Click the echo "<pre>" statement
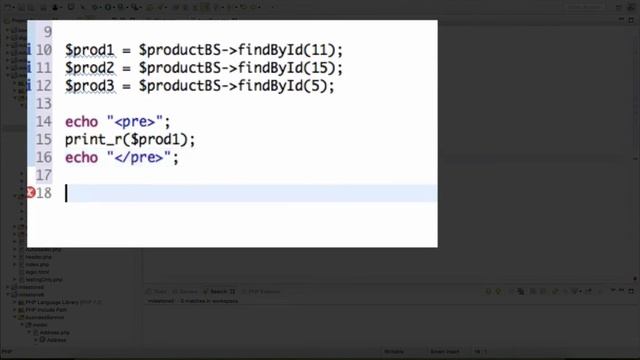 (118, 122)
